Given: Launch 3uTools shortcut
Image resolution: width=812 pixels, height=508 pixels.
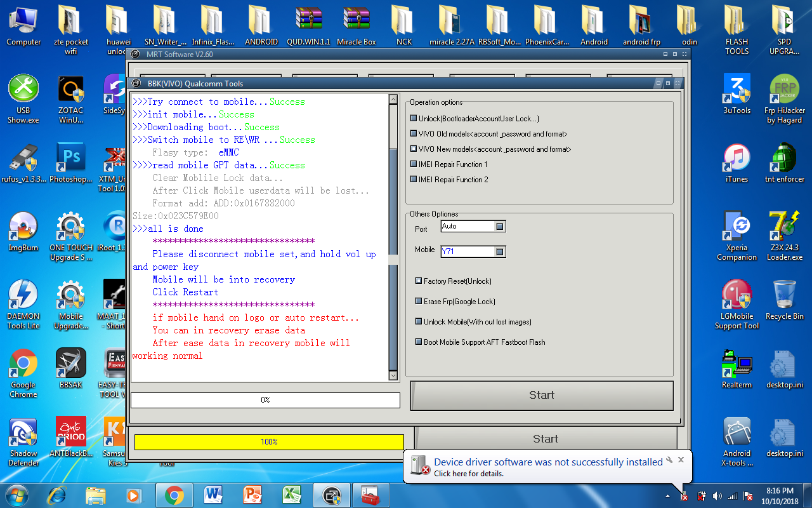Looking at the screenshot, I should pyautogui.click(x=737, y=94).
